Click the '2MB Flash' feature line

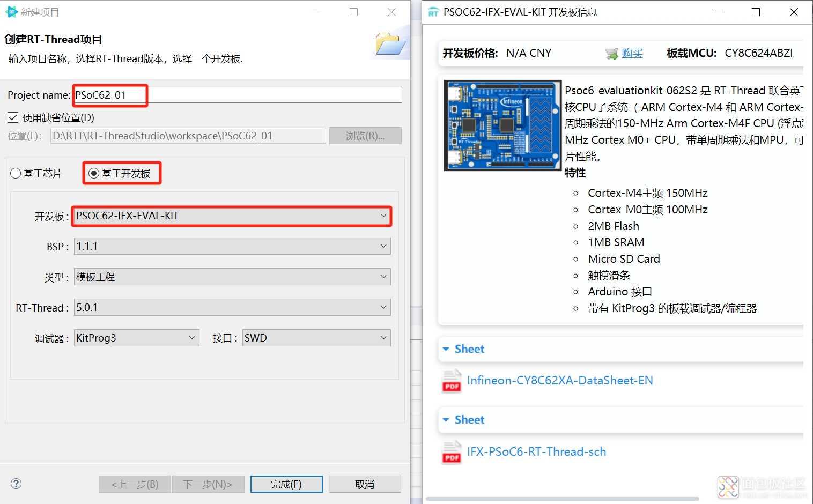click(x=614, y=226)
